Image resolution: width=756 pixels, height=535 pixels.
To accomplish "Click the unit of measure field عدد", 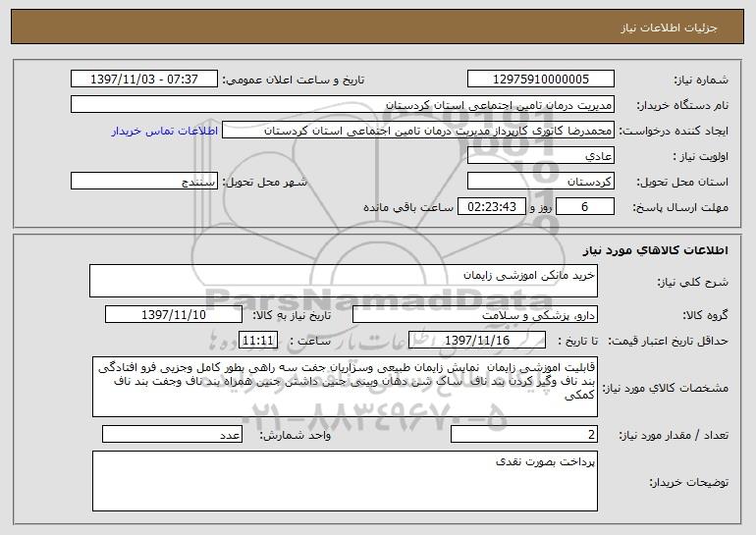I will click(x=172, y=434).
